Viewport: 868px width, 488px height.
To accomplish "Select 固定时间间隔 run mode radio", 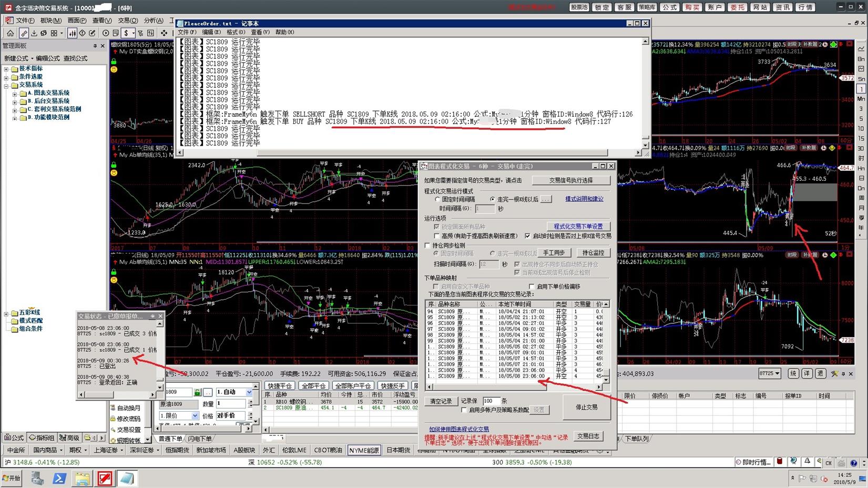I will pos(437,200).
